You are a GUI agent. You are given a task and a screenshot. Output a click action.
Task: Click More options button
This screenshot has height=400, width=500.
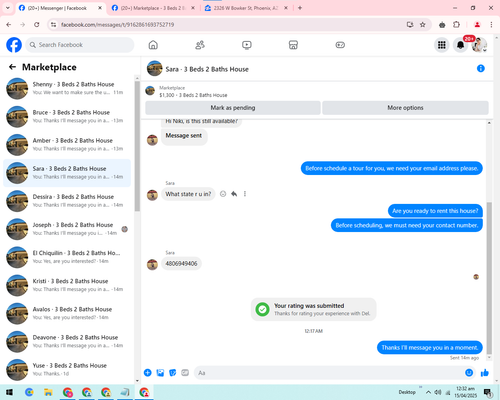(405, 108)
